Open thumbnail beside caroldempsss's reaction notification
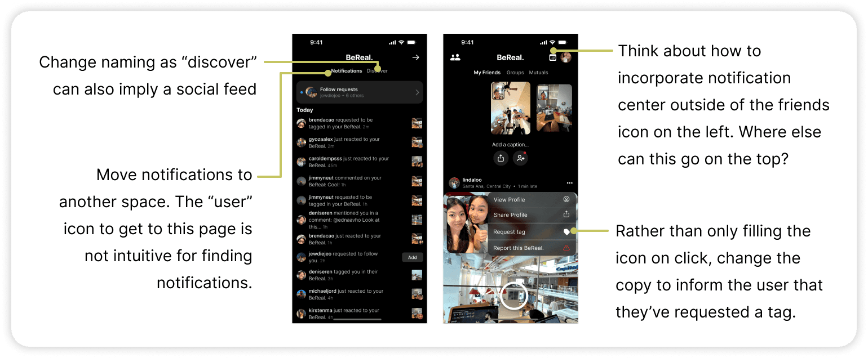 point(417,162)
